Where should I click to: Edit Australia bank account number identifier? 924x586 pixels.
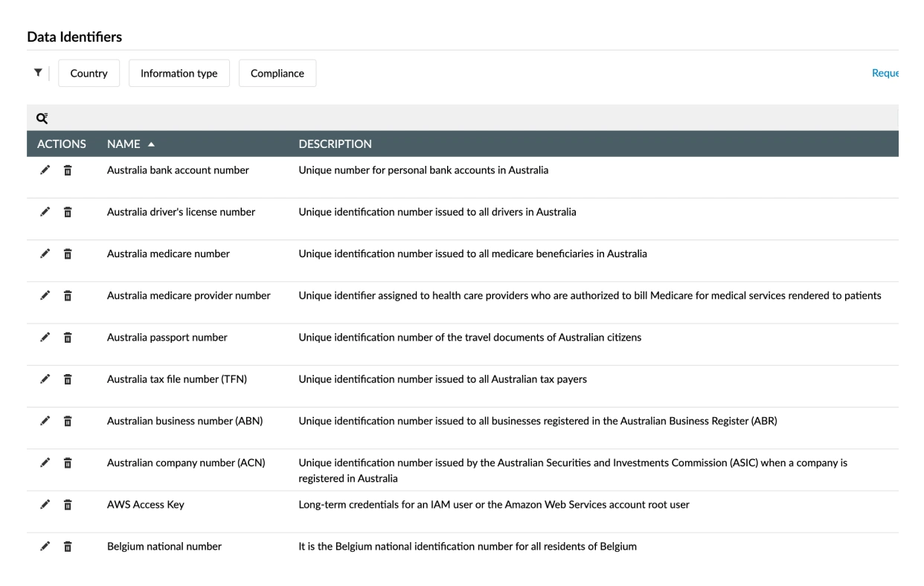(45, 170)
